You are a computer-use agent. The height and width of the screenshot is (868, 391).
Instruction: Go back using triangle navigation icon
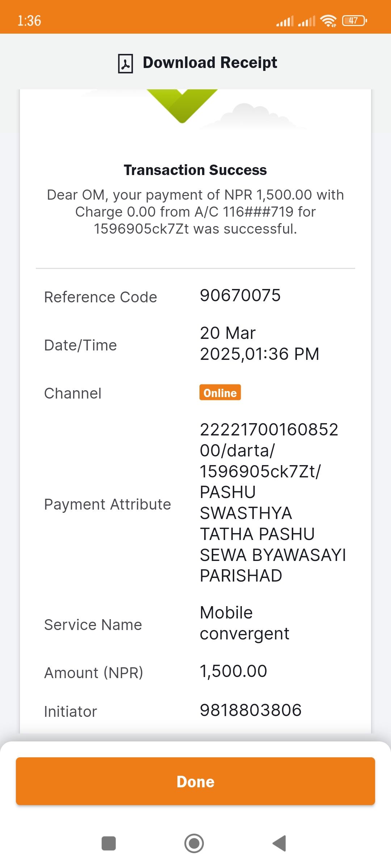279,843
